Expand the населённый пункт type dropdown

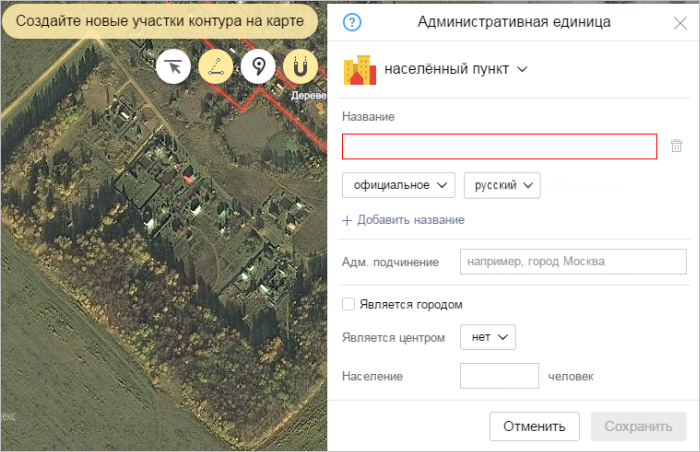click(456, 69)
